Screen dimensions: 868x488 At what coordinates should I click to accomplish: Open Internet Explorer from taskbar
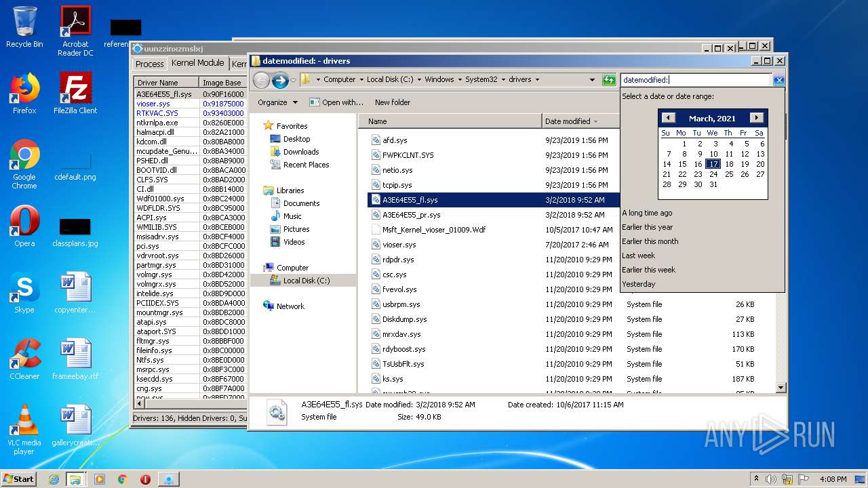(x=54, y=479)
